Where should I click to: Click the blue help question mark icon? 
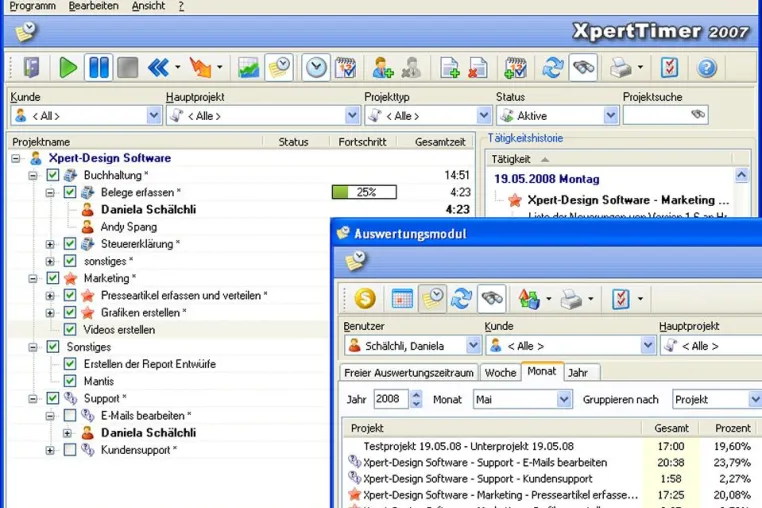tap(707, 68)
